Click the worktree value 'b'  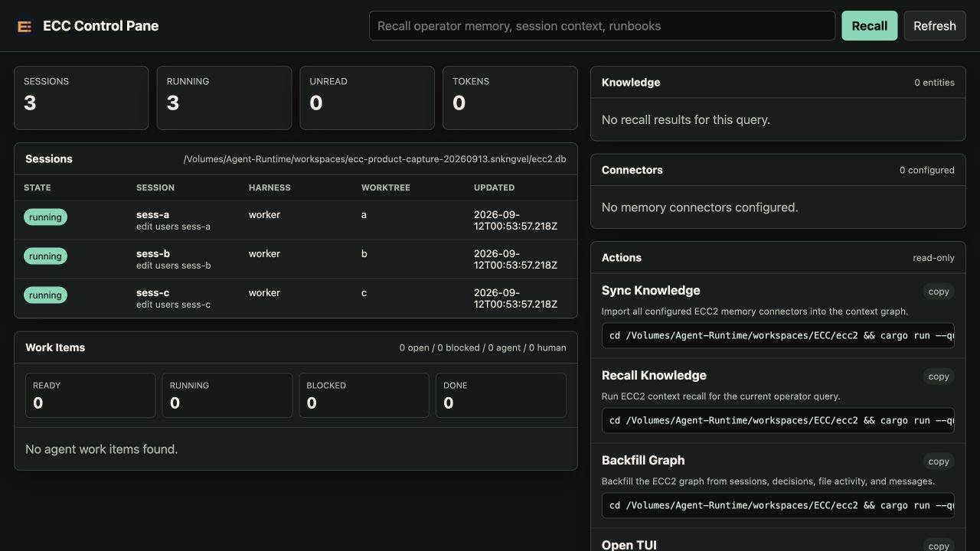(x=364, y=253)
